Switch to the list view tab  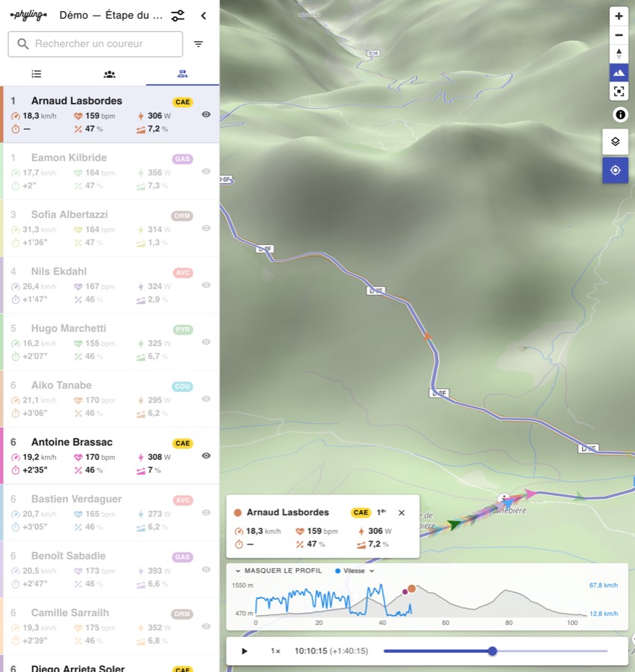(x=37, y=74)
